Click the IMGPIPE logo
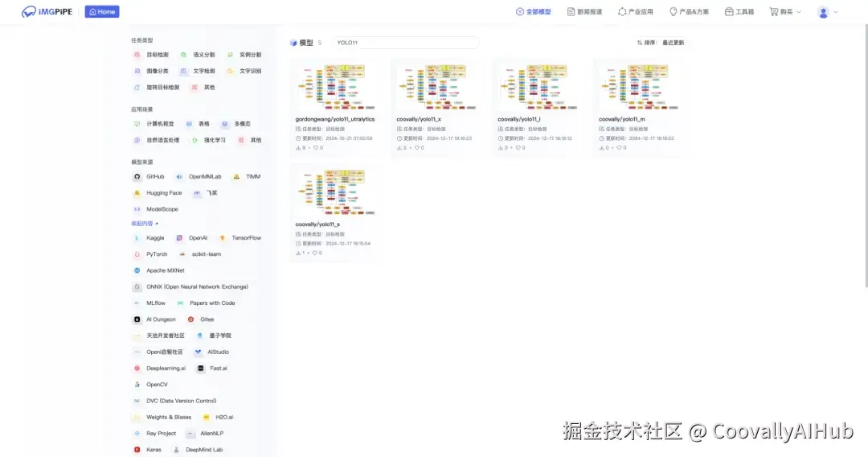 [x=47, y=11]
